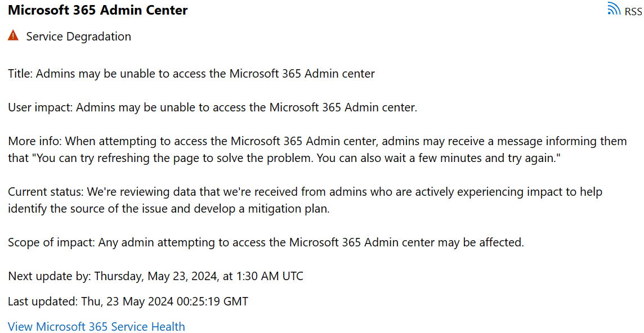This screenshot has height=333, width=644.
Task: Click the "Current status:" label
Action: tap(45, 192)
